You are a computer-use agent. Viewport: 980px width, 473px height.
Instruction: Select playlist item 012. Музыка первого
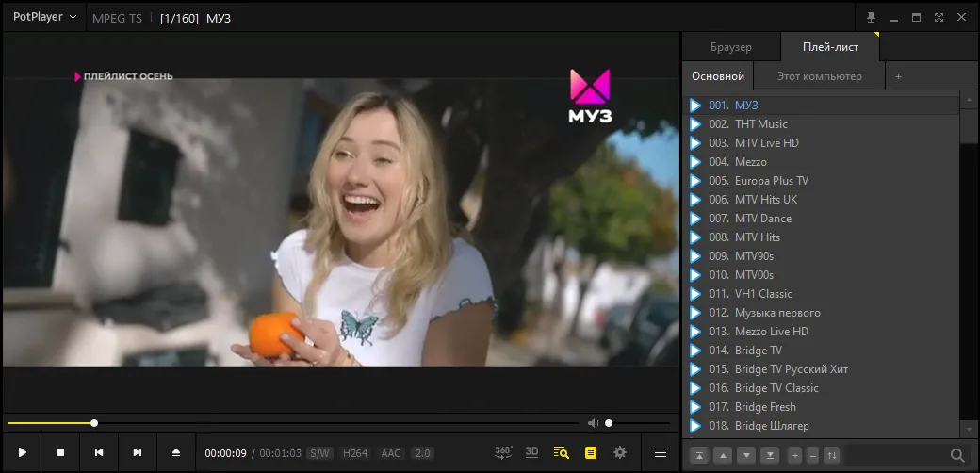[821, 313]
